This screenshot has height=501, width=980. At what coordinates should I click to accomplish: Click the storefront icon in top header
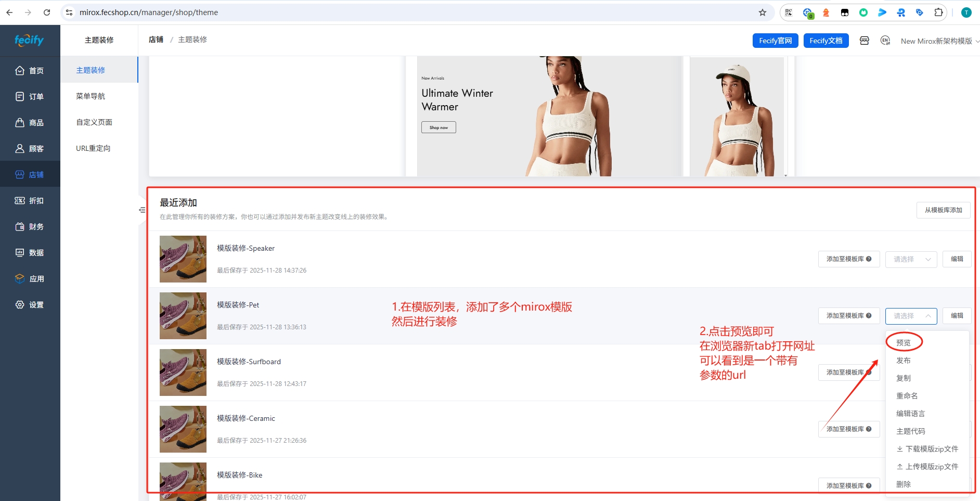point(864,41)
